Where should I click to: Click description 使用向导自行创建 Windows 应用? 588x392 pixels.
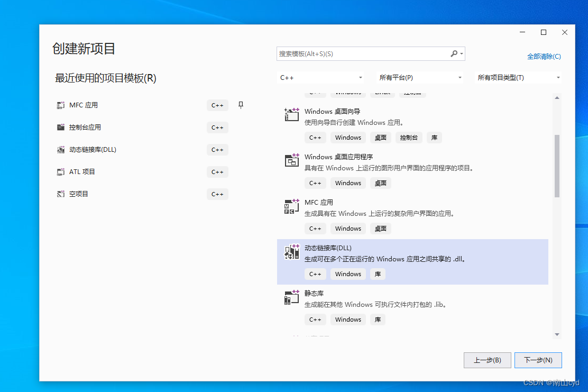(x=354, y=123)
